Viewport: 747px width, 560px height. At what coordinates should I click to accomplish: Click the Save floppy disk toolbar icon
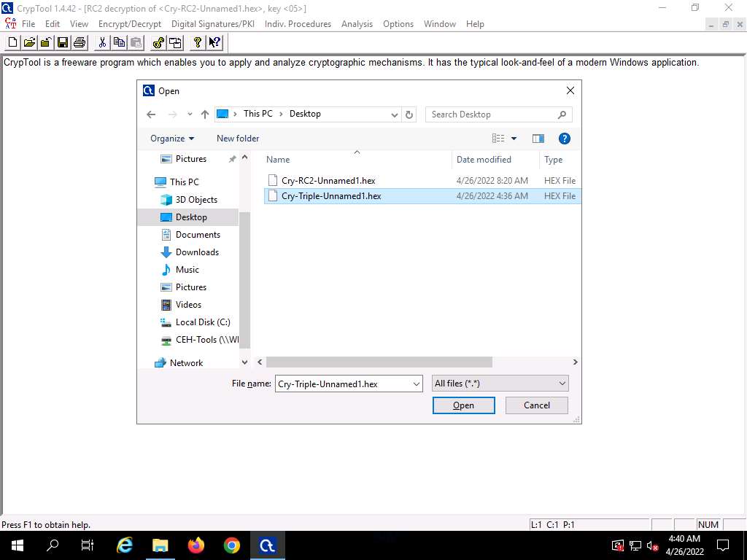63,42
